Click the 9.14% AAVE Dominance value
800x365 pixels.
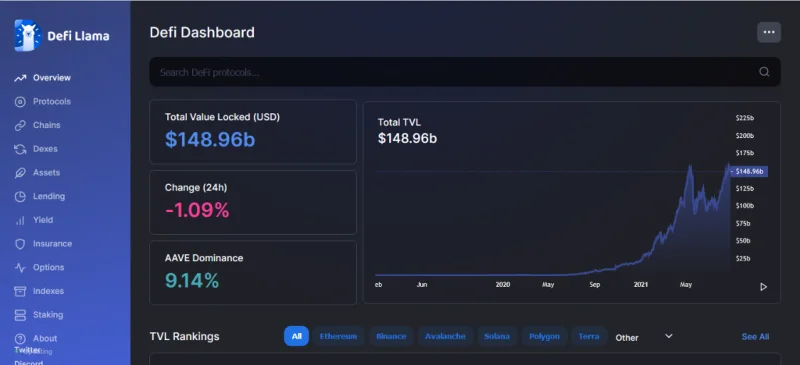[192, 281]
